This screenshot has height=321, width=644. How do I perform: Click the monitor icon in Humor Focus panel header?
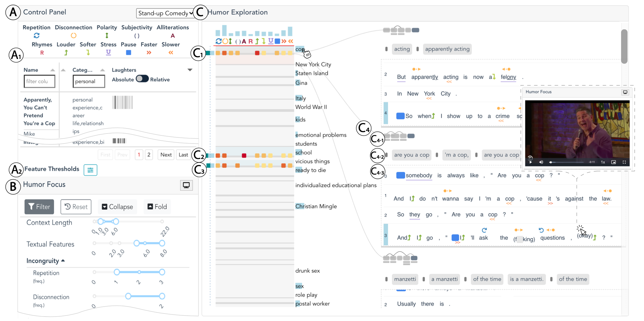pos(186,185)
